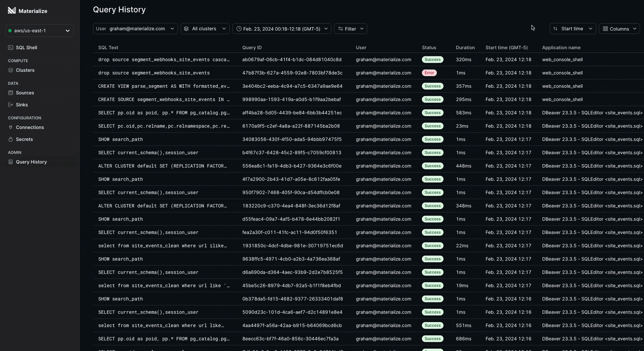The height and width of the screenshot is (351, 644).
Task: Click the columns layout icon
Action: click(605, 29)
